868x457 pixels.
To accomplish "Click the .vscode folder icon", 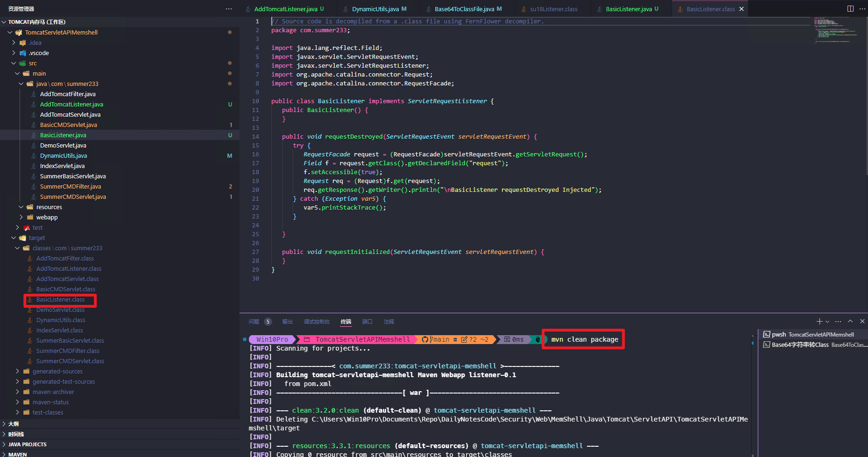I will pyautogui.click(x=22, y=53).
